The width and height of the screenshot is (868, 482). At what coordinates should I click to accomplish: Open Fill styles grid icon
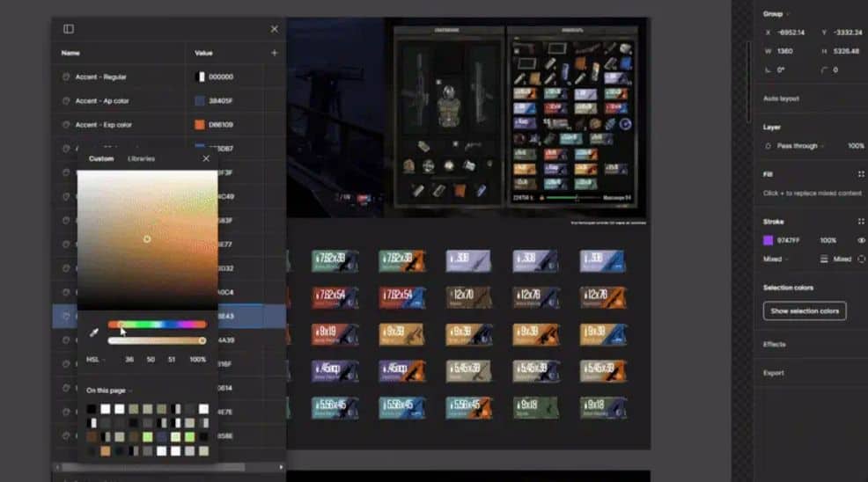tap(860, 174)
